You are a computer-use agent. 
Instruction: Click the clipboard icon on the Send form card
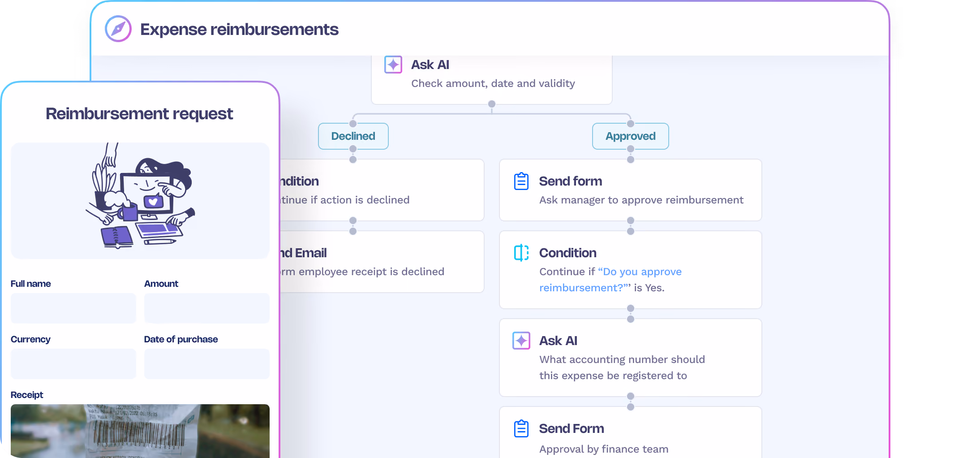pos(521,181)
